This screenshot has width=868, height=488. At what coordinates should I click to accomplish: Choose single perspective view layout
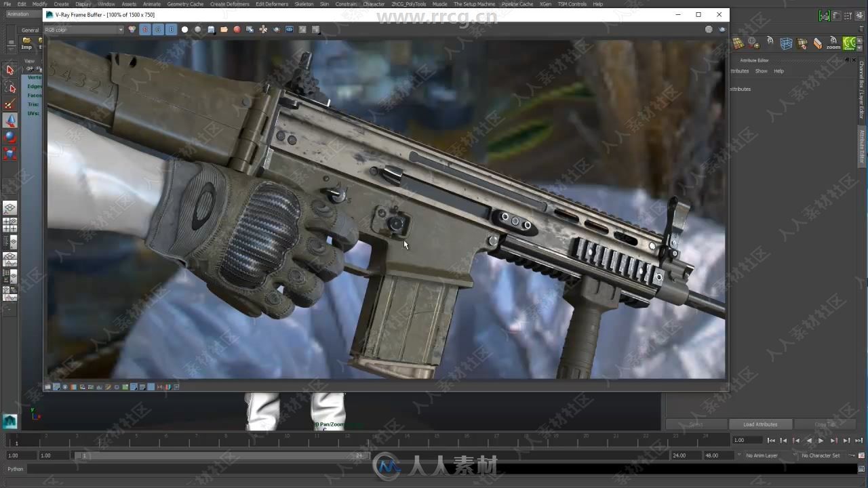(9, 208)
